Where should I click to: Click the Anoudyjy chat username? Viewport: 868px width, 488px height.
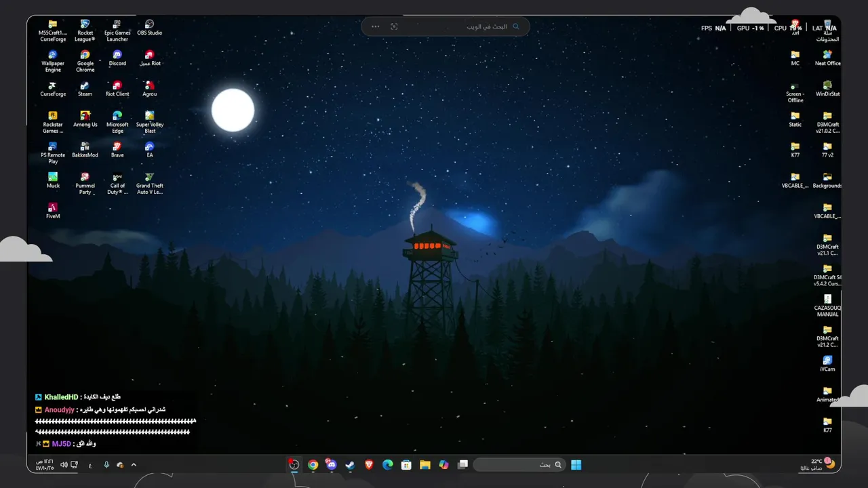click(59, 410)
